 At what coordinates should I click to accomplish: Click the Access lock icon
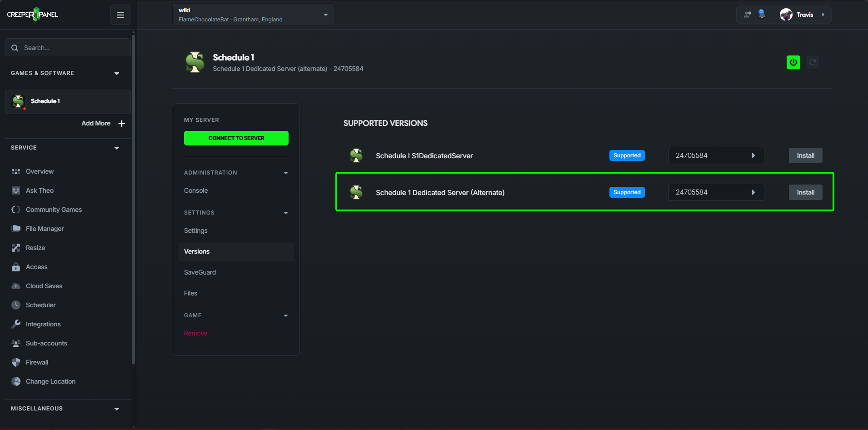16,267
